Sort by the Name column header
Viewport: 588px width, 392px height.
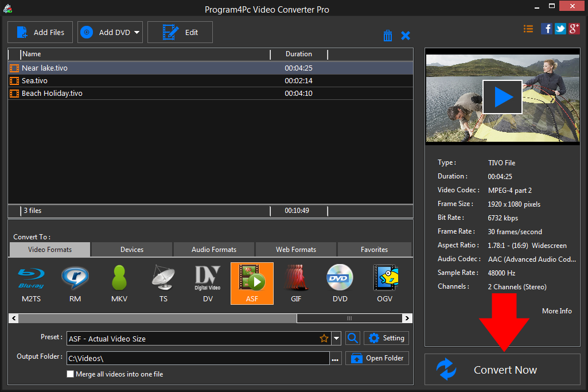point(146,54)
